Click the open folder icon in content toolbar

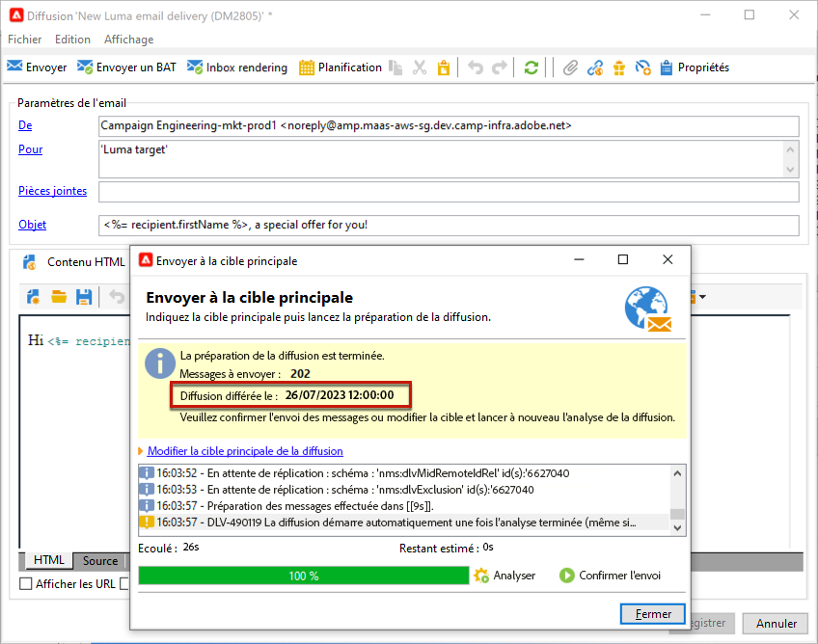[59, 297]
